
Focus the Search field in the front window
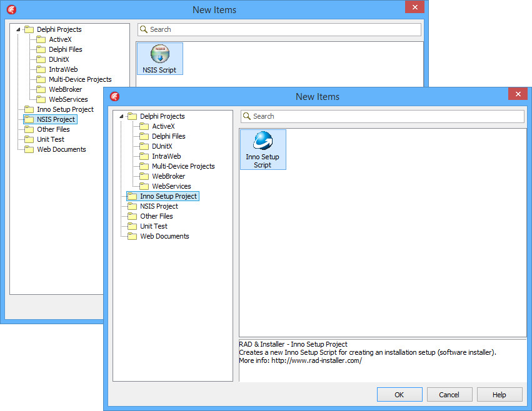383,116
